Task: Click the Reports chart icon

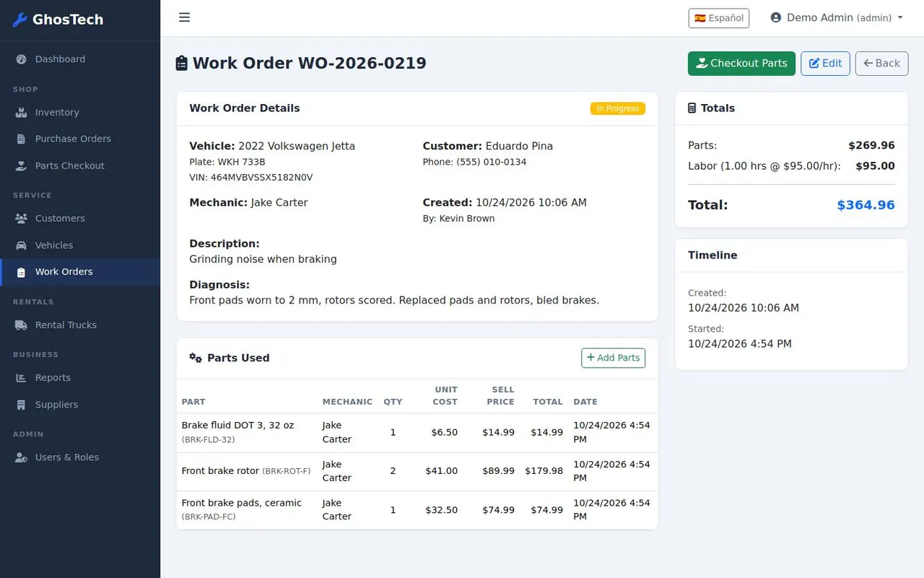Action: click(x=21, y=378)
